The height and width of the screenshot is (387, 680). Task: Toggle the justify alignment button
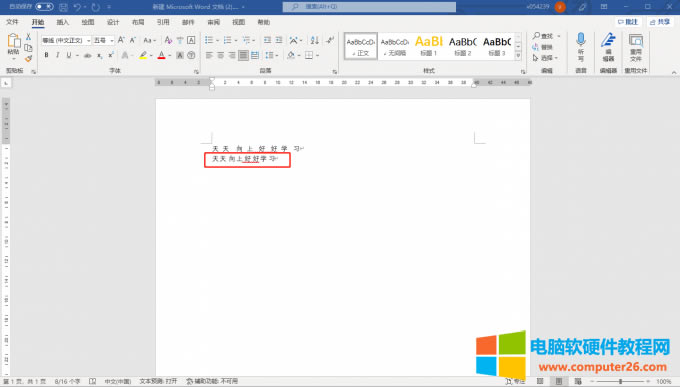point(243,55)
